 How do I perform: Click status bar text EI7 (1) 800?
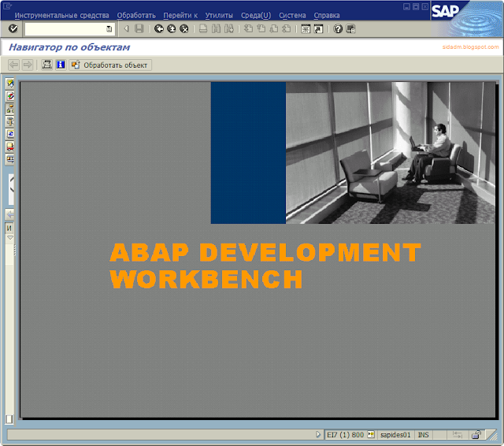(x=345, y=435)
